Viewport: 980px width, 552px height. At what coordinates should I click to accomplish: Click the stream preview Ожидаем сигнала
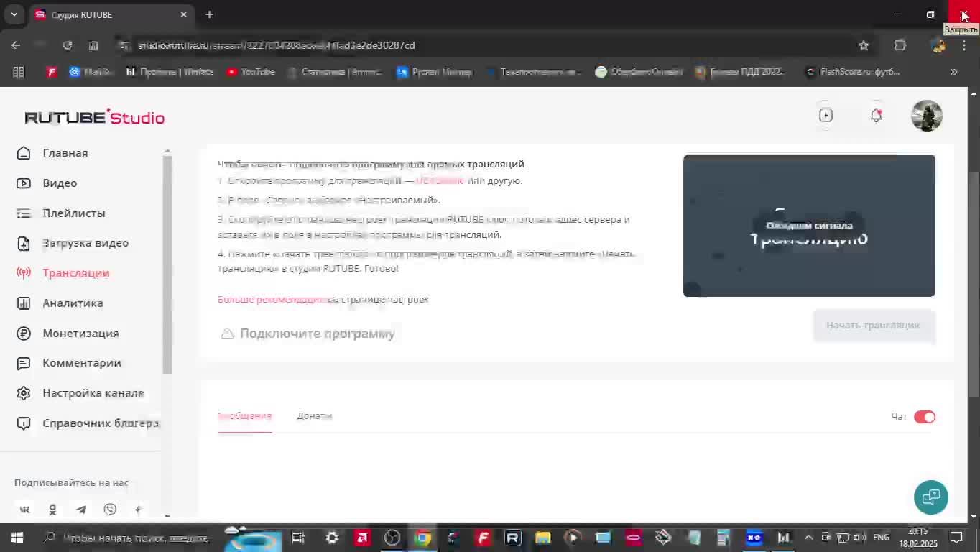click(x=809, y=226)
